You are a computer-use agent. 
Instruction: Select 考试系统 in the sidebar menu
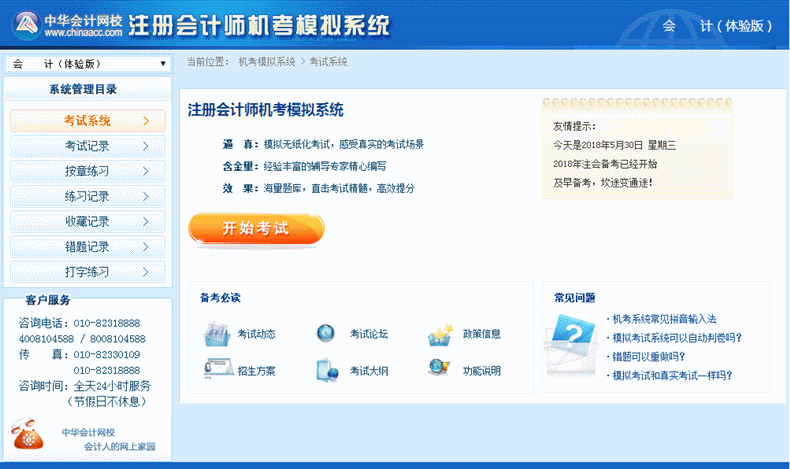87,121
